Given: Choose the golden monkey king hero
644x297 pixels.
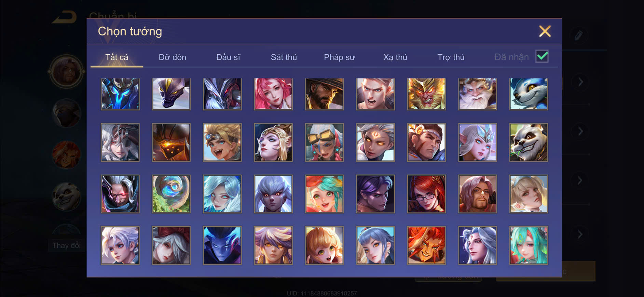Looking at the screenshot, I should pos(426,94).
